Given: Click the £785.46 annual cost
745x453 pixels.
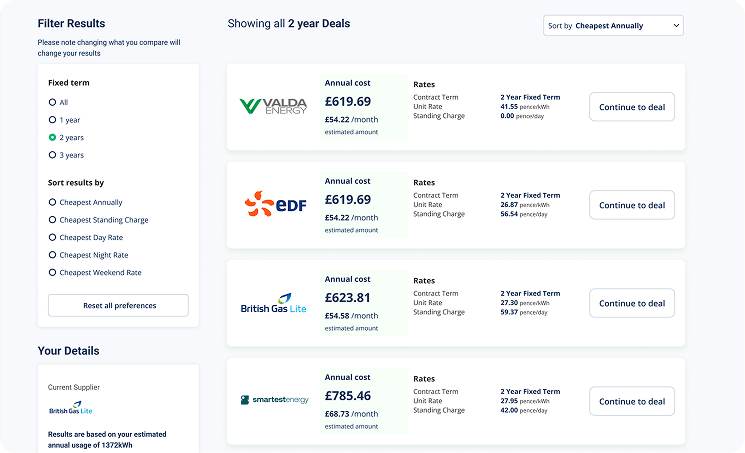Looking at the screenshot, I should [x=347, y=396].
